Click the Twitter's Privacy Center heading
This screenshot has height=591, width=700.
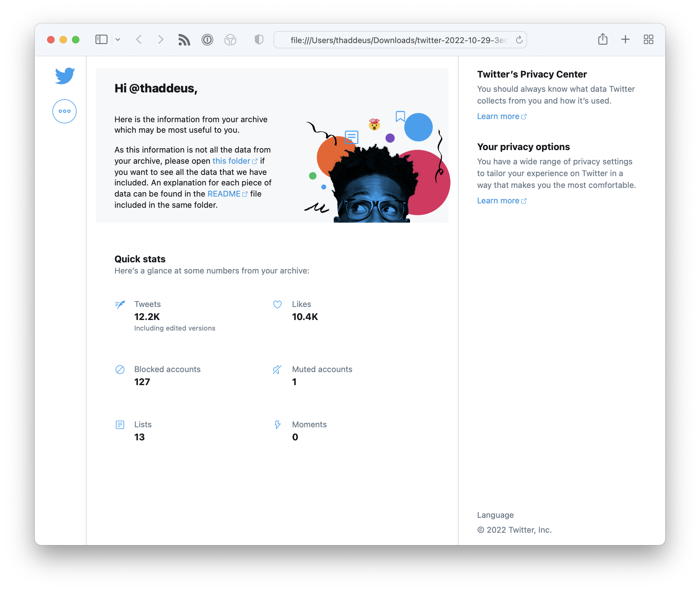coord(532,74)
